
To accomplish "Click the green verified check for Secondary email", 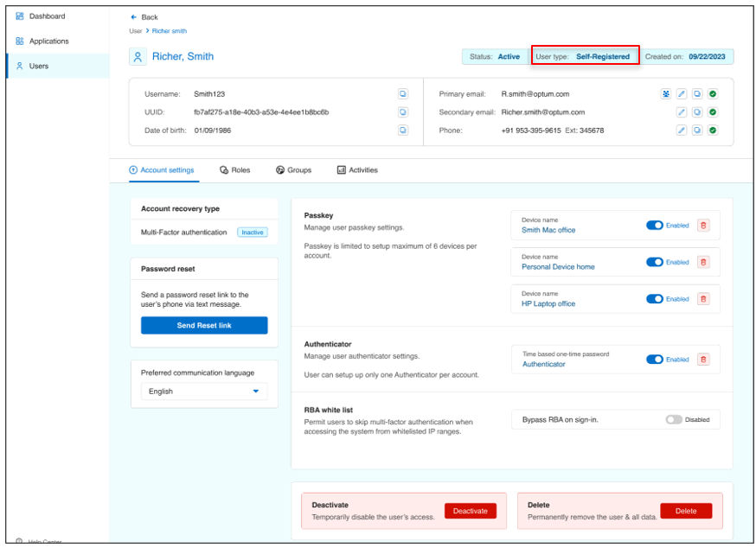I will point(713,112).
